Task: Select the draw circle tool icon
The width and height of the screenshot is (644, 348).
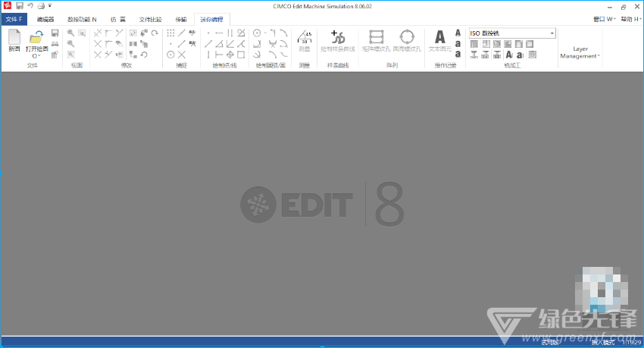Action: click(x=257, y=33)
